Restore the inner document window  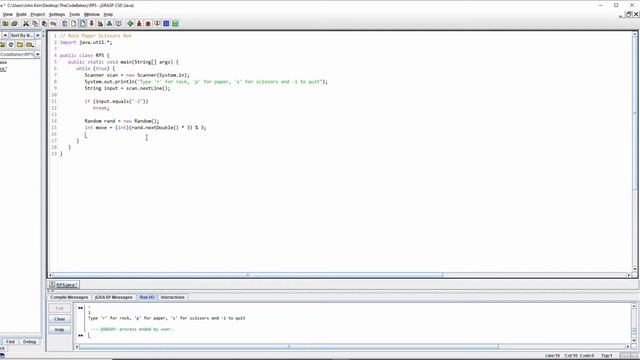(x=629, y=14)
